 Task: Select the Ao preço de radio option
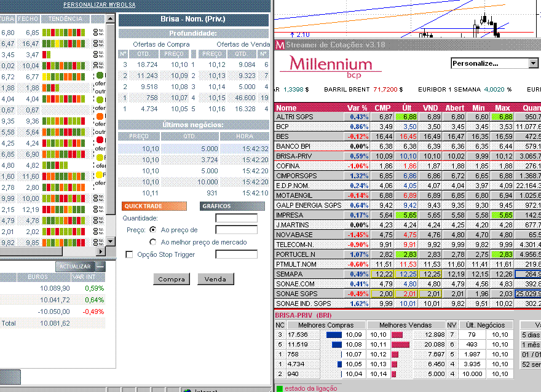(153, 230)
